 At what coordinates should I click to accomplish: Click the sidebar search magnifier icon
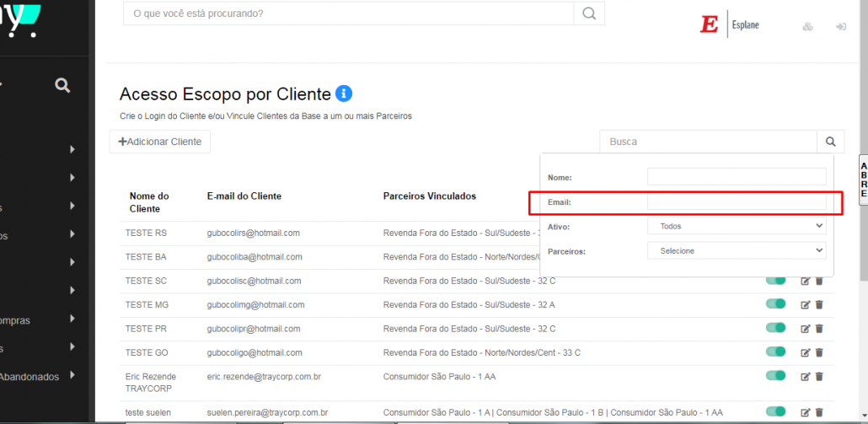[62, 85]
